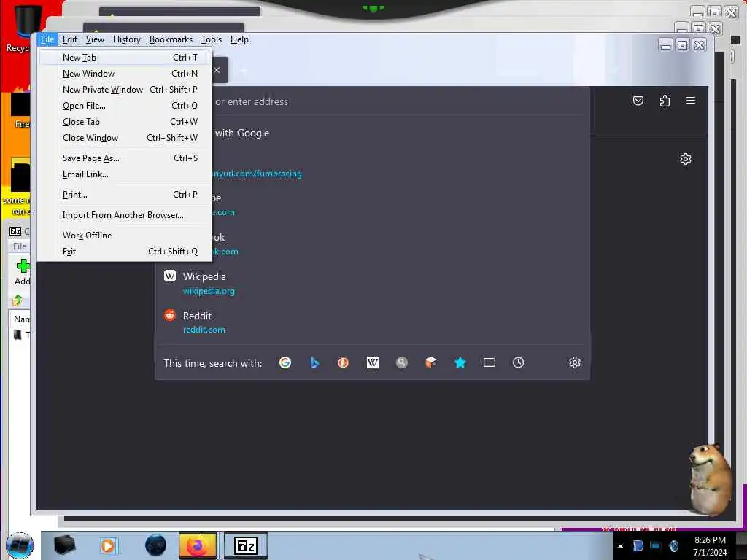The width and height of the screenshot is (747, 560).
Task: Choose New Private Window entry
Action: 125,90
